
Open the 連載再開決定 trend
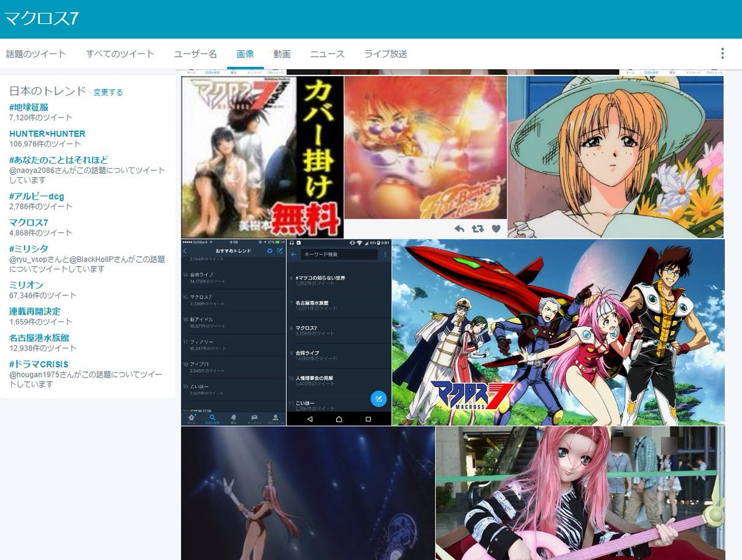[35, 312]
